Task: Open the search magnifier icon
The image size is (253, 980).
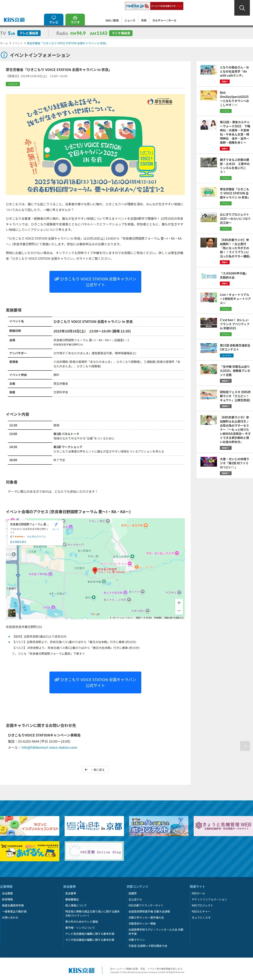Action: 242,8
